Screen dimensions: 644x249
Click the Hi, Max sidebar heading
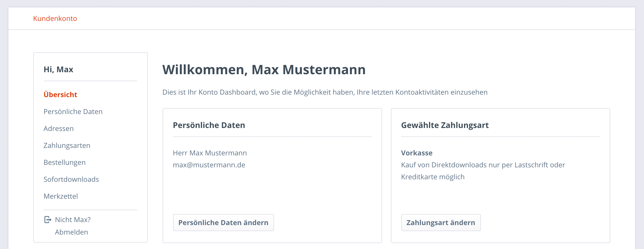tap(58, 69)
